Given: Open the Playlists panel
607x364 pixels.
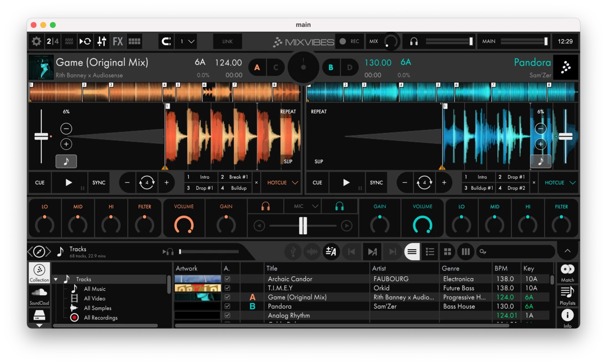Looking at the screenshot, I should pyautogui.click(x=567, y=296).
